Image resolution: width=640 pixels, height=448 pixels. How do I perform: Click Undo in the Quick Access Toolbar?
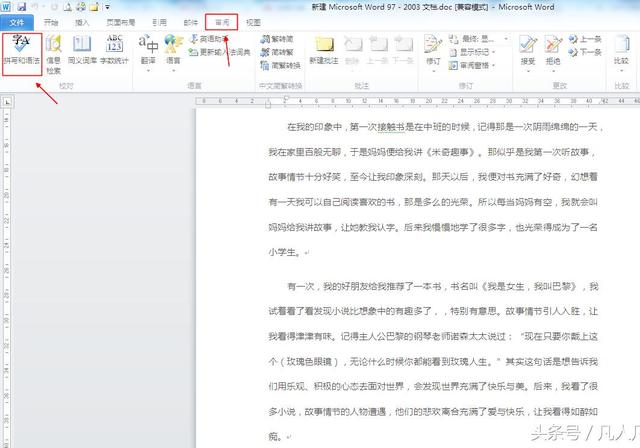click(36, 7)
